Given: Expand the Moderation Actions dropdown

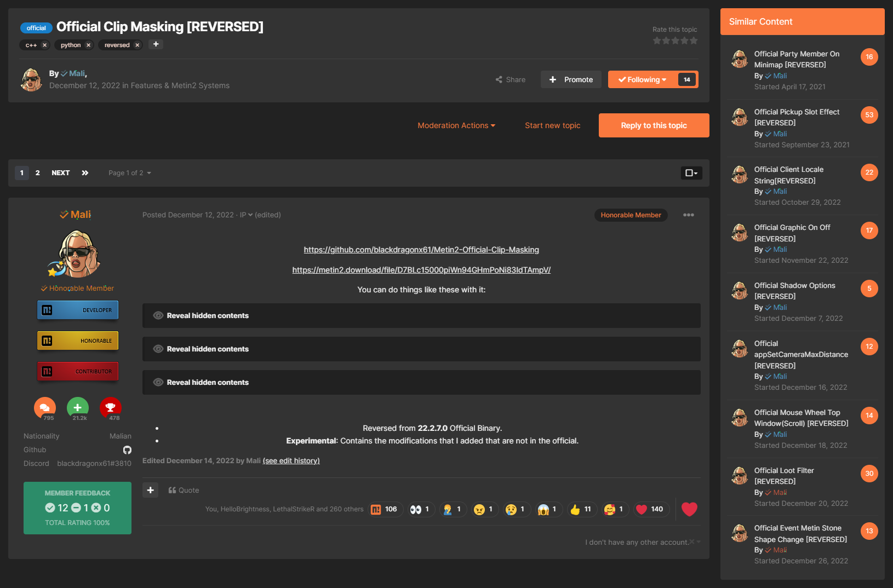Looking at the screenshot, I should click(456, 125).
